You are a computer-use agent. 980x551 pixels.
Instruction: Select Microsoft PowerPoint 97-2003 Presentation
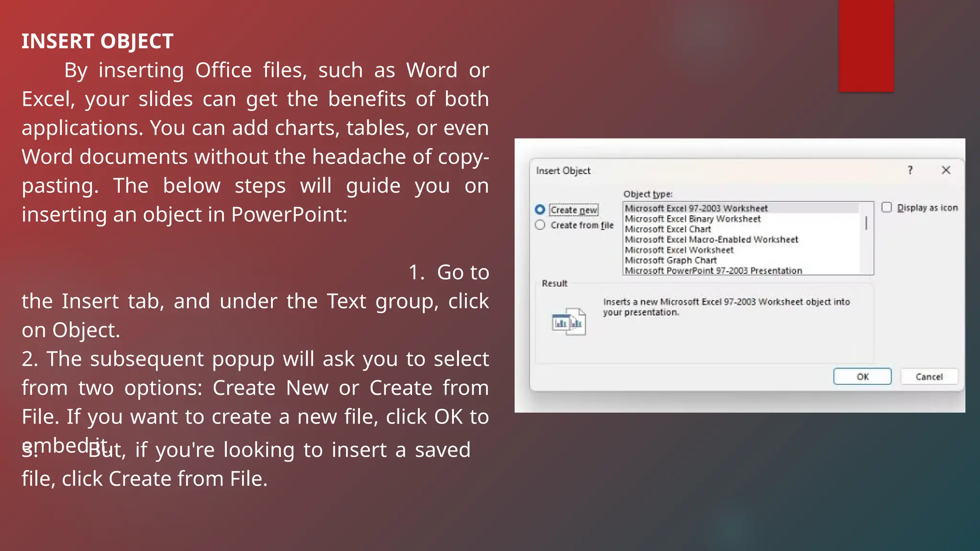point(741,270)
